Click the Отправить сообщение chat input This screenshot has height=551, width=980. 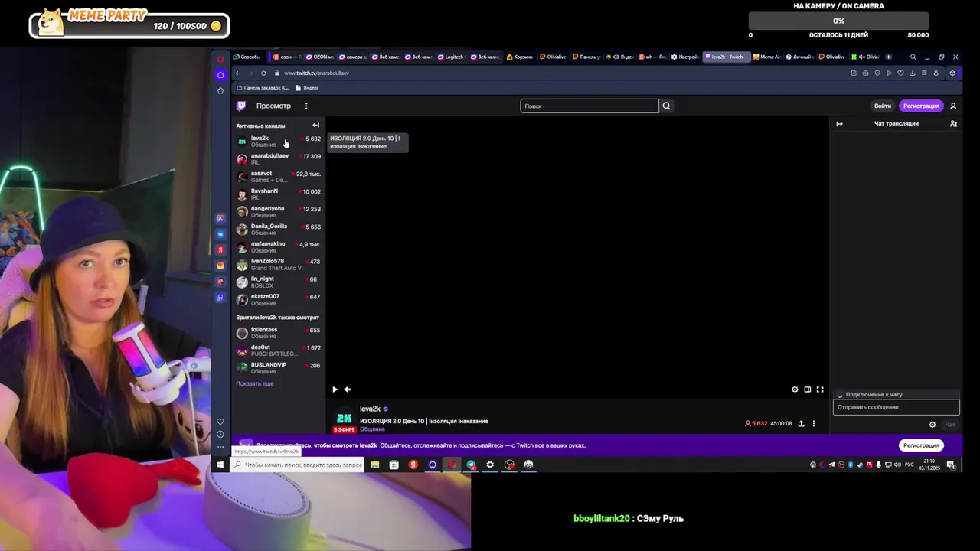coord(896,407)
